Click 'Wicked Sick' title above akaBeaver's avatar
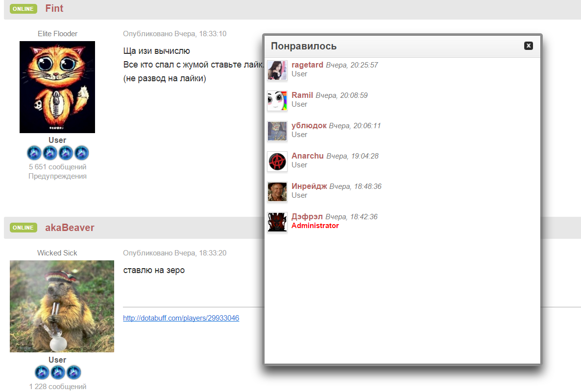This screenshot has height=392, width=581. point(57,253)
